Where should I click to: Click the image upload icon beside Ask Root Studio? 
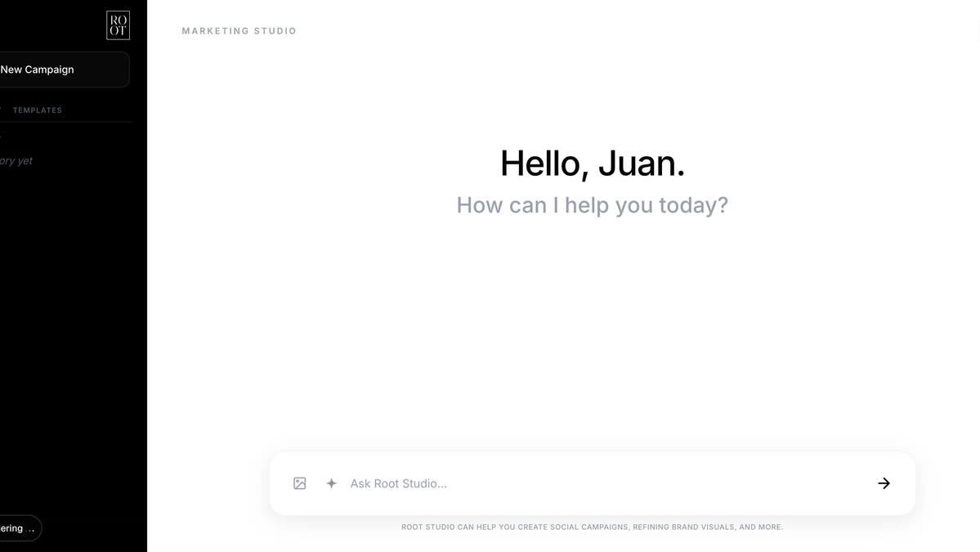(x=299, y=483)
